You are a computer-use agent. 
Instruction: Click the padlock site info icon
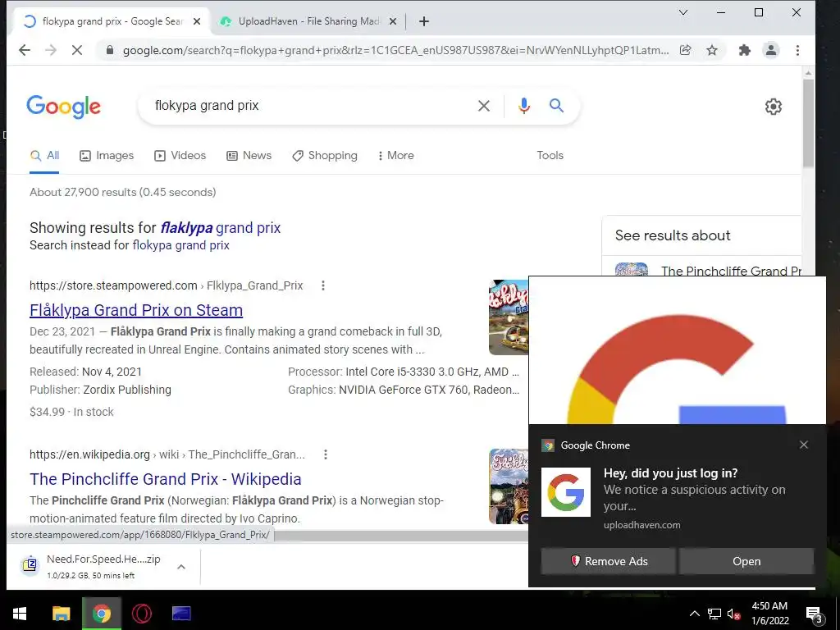point(110,50)
